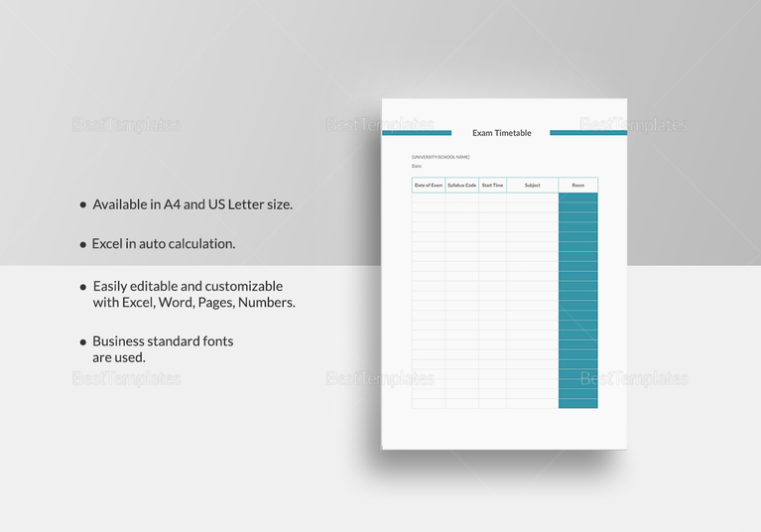Screen dimensions: 761x532
Task: Click the top-left BestTemplates watermark
Action: click(126, 125)
